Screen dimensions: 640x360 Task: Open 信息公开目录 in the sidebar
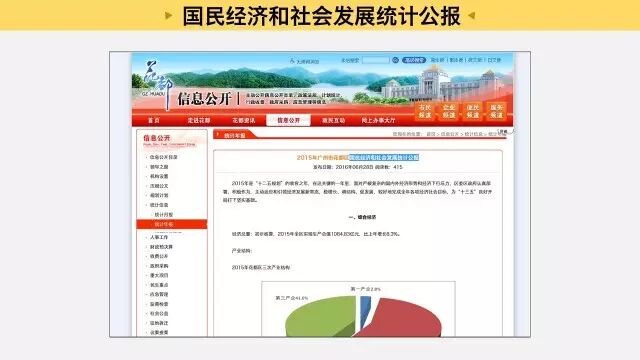[x=163, y=157]
